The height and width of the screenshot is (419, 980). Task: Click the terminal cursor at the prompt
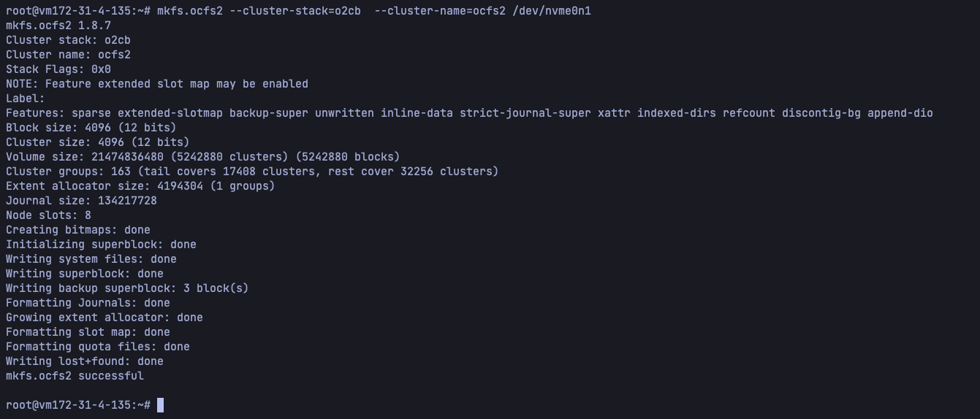[x=160, y=405]
